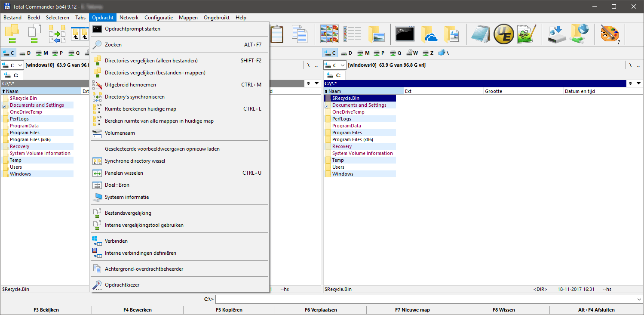Switch right panel to drive Z
This screenshot has width=644, height=315.
pyautogui.click(x=428, y=53)
